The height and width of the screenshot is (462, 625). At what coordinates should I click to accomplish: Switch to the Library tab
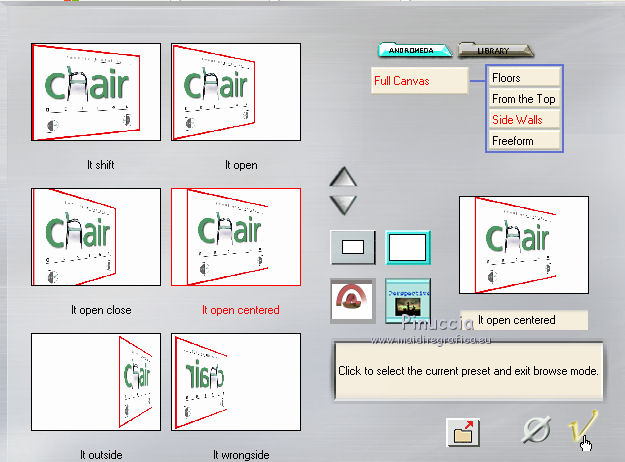click(495, 50)
